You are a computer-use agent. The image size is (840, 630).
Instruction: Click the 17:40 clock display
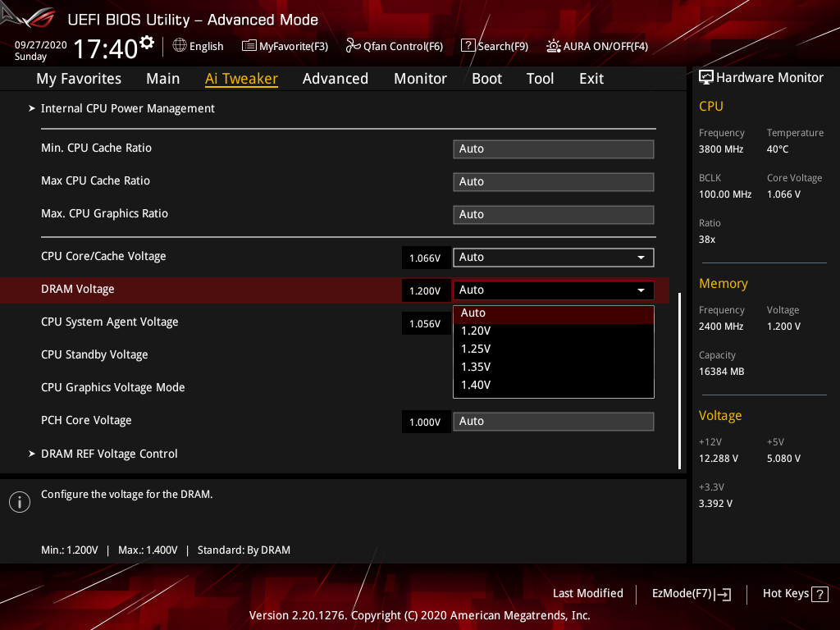click(x=106, y=48)
